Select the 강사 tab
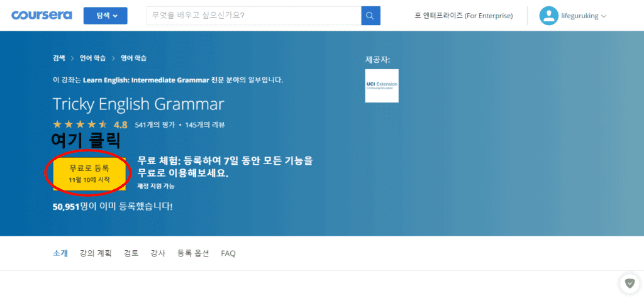The height and width of the screenshot is (298, 644). coord(158,253)
